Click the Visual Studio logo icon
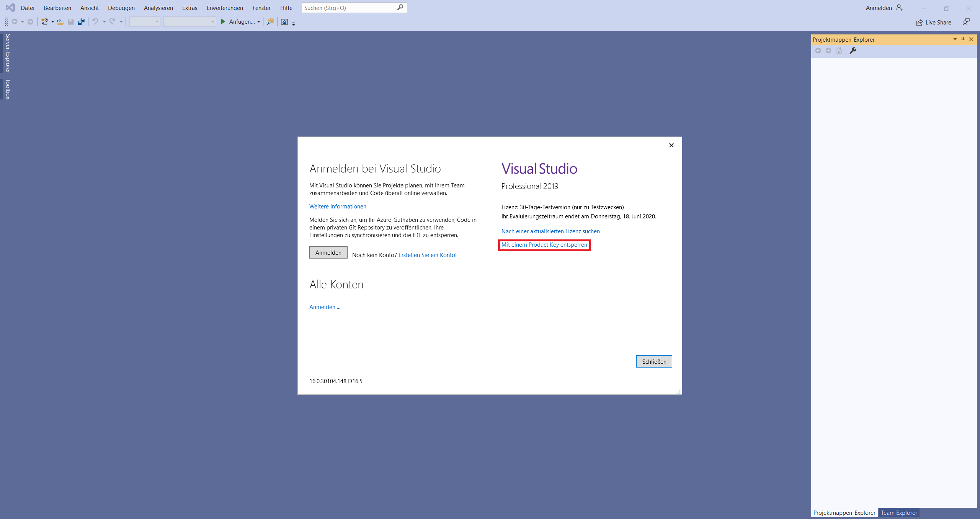 click(x=10, y=8)
